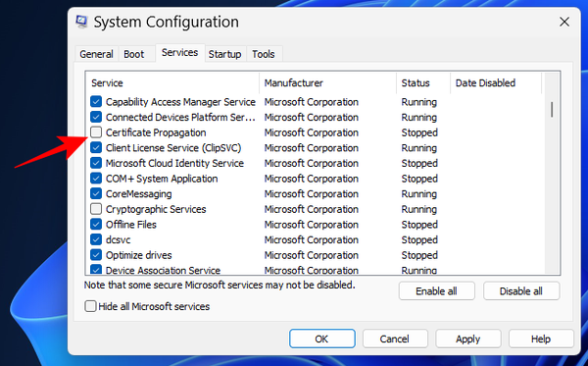
Task: Open the Startup tab
Action: [x=224, y=54]
